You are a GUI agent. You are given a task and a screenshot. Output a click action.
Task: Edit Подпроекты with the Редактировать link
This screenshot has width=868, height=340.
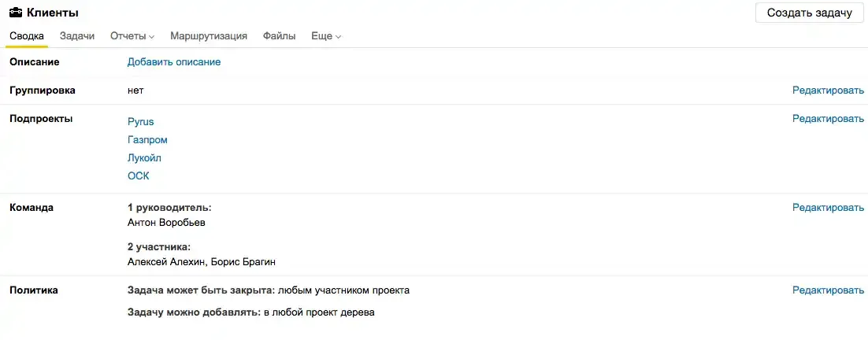(828, 118)
